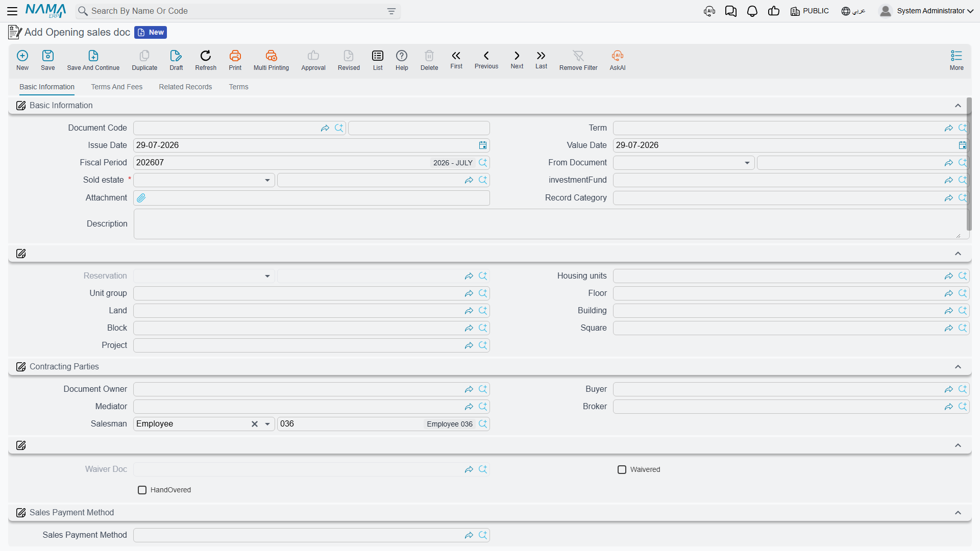This screenshot has width=980, height=551.
Task: Open Salesman type dropdown arrow
Action: (267, 424)
